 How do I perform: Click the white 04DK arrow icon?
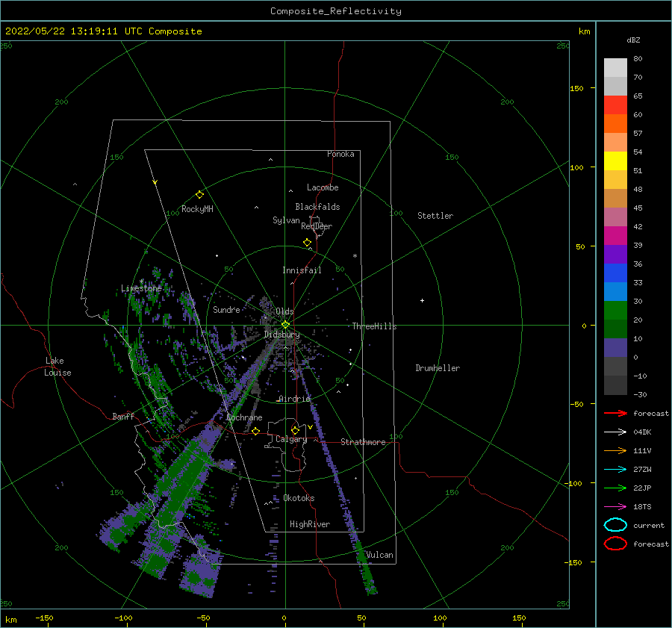(615, 432)
